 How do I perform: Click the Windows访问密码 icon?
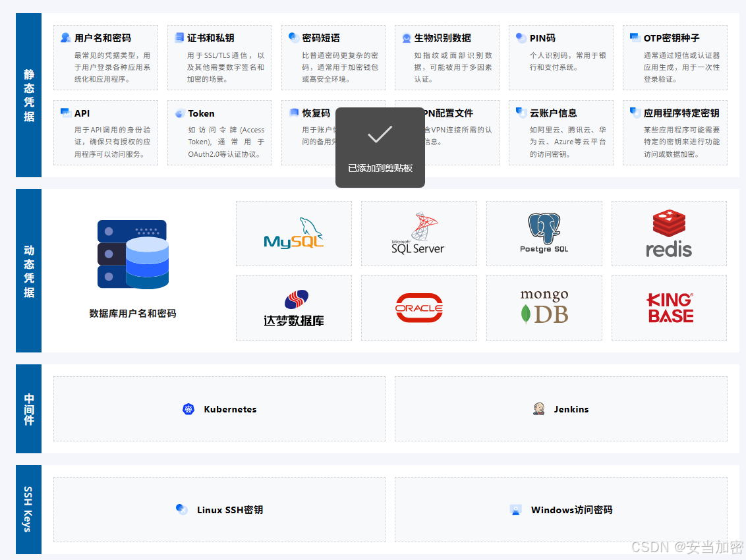click(x=516, y=509)
